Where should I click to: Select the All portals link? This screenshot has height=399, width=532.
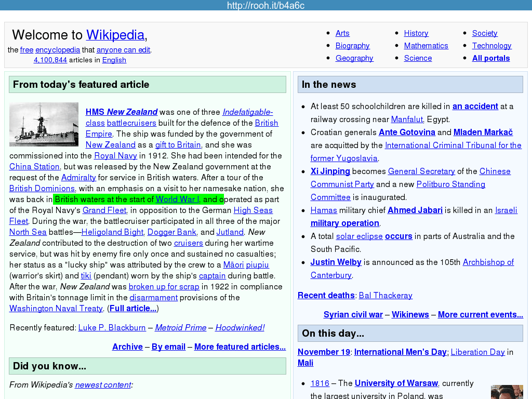[490, 58]
